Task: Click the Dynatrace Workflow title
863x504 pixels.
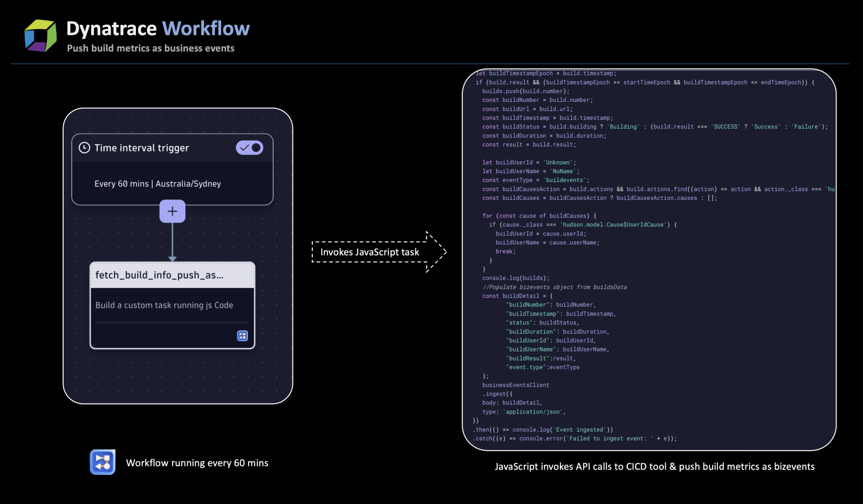Action: (158, 29)
